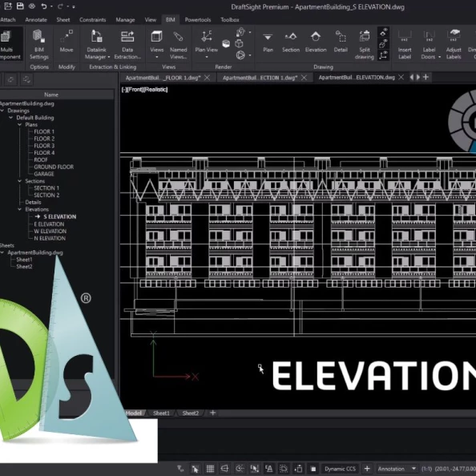Viewport: 476px width, 476px height.
Task: Toggle the middle eye visibility icon in Drawing group
Action: click(384, 44)
